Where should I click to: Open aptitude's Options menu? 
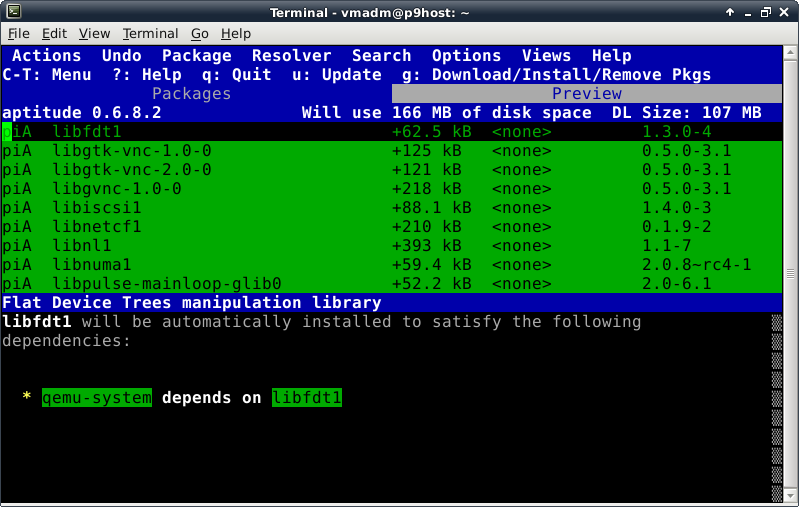466,56
